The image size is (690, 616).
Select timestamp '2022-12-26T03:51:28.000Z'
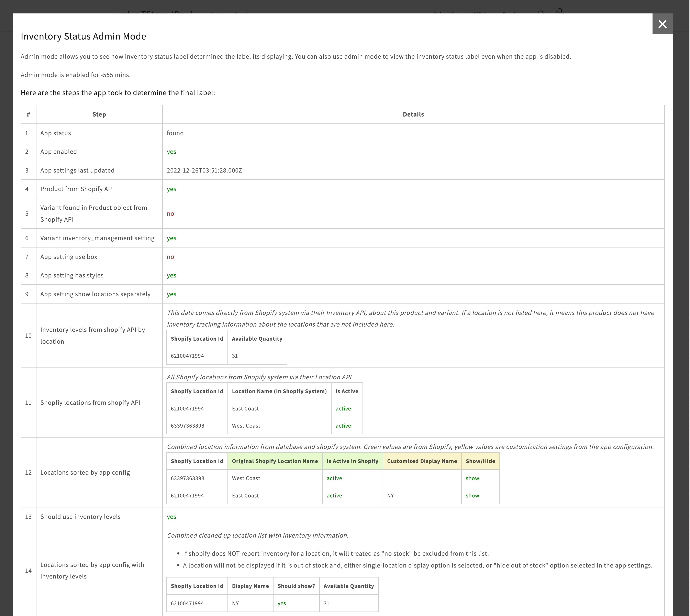[x=204, y=170]
